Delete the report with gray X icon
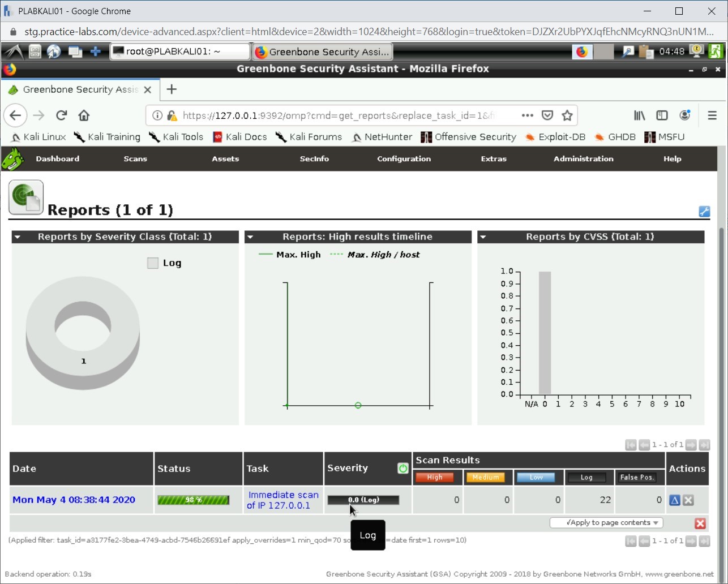 (x=688, y=500)
